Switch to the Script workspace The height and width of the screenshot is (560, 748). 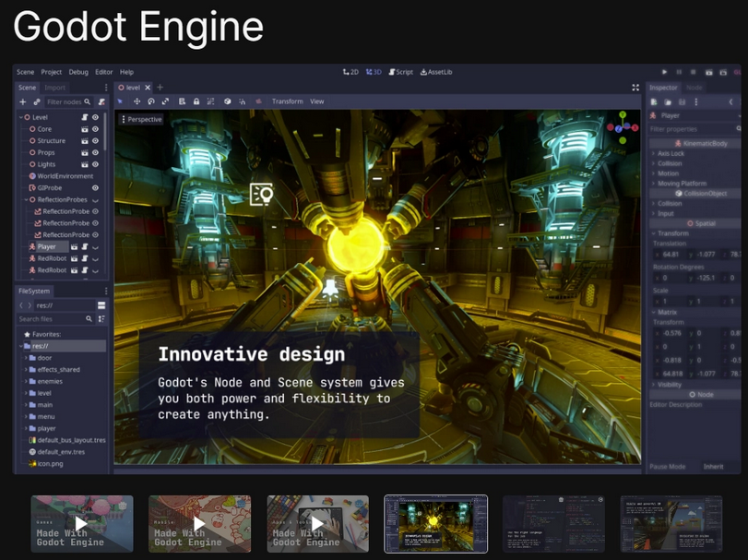point(400,72)
